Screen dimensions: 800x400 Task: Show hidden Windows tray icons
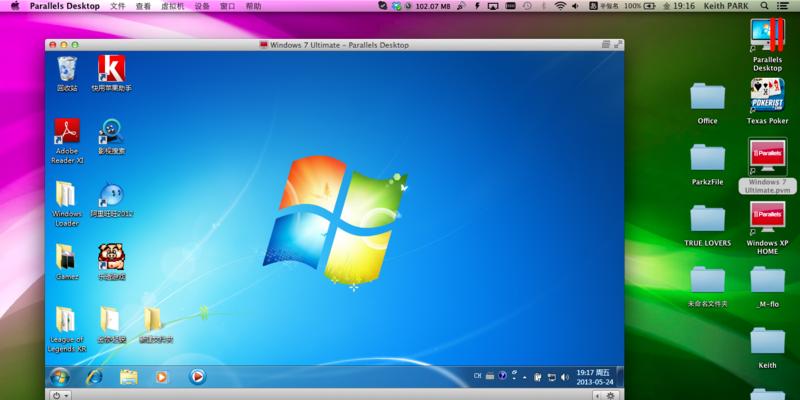(x=524, y=378)
